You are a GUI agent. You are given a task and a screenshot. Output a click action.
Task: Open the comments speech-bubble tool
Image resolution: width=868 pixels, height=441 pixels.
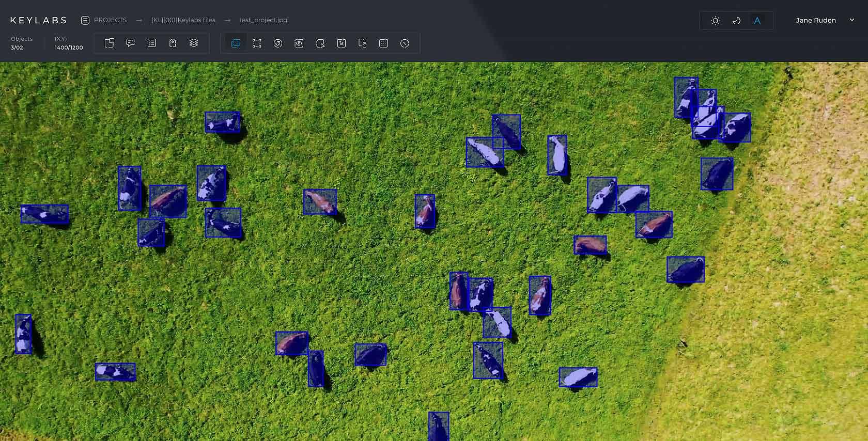pyautogui.click(x=130, y=43)
